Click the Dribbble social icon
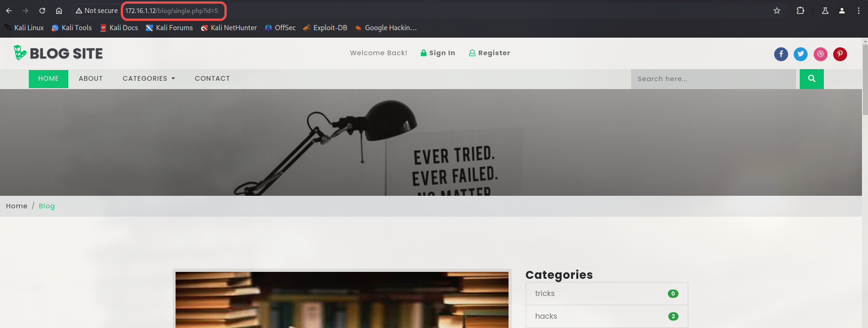The width and height of the screenshot is (868, 328). pyautogui.click(x=820, y=54)
